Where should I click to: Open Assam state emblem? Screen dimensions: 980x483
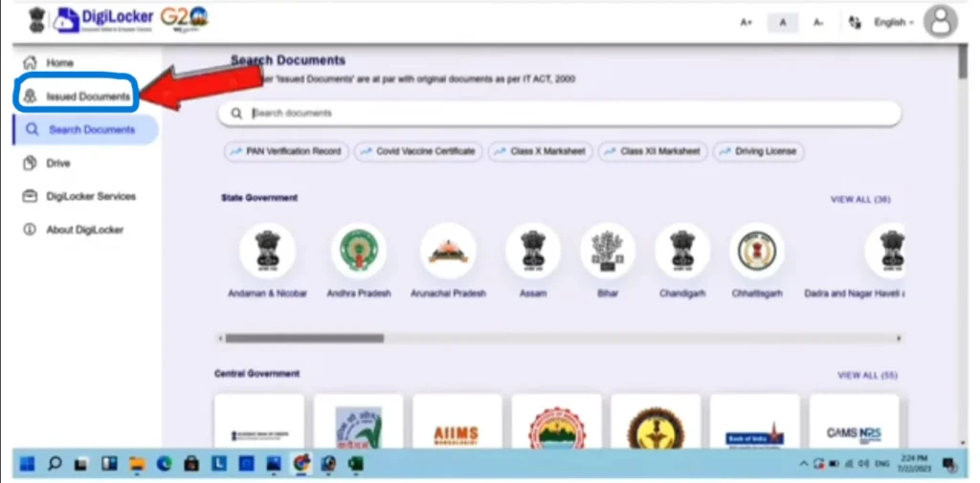pyautogui.click(x=533, y=251)
